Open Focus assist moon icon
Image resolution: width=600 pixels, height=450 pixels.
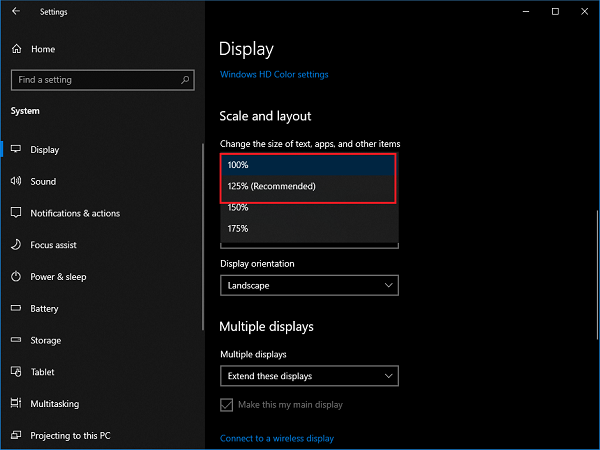(x=17, y=245)
